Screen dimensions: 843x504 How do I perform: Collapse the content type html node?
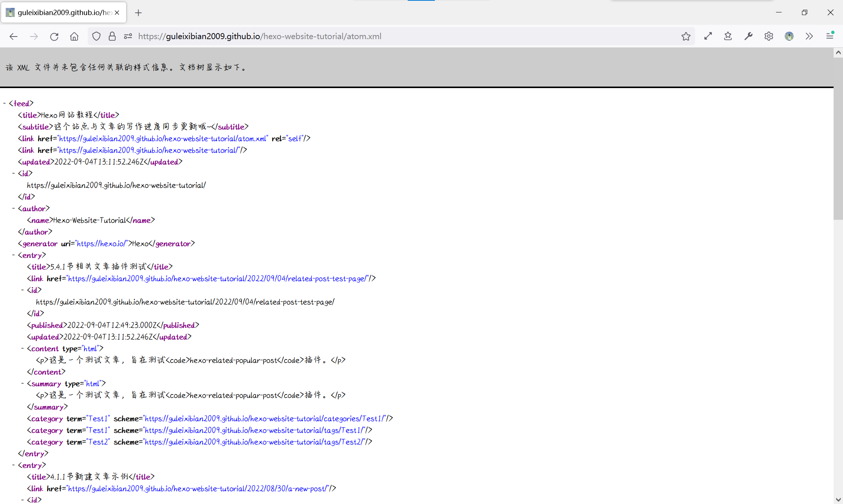23,349
